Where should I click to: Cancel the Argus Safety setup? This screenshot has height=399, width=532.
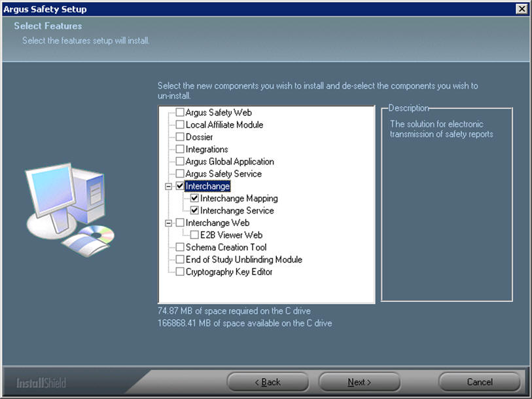[x=480, y=382]
